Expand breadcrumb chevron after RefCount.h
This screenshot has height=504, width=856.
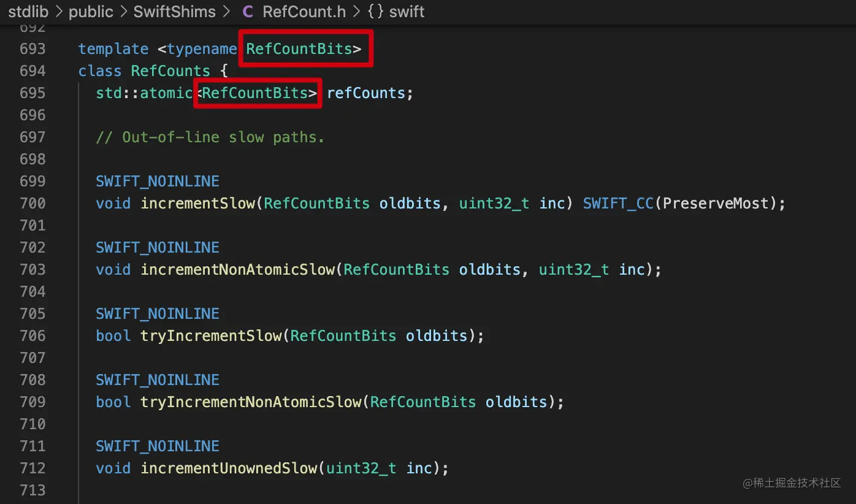(357, 12)
